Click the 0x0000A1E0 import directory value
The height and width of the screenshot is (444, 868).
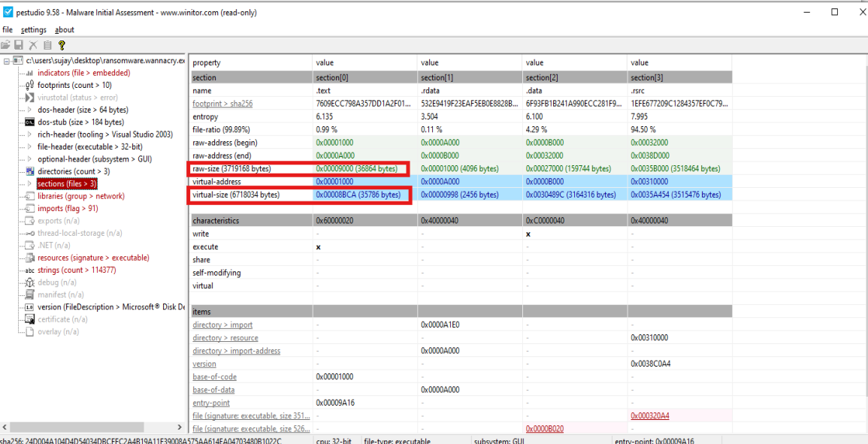(442, 325)
